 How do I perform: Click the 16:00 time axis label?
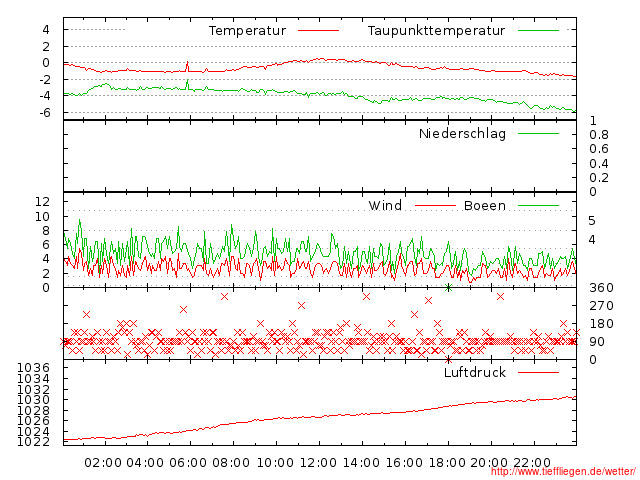404,463
